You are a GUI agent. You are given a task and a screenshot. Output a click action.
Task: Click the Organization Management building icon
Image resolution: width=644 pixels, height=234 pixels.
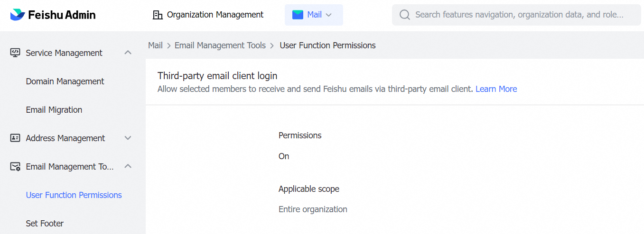click(x=158, y=15)
